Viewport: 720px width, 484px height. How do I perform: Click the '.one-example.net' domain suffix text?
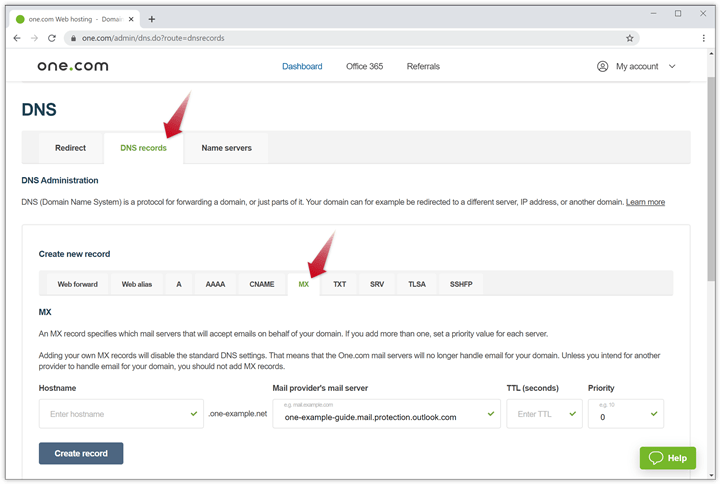[237, 414]
